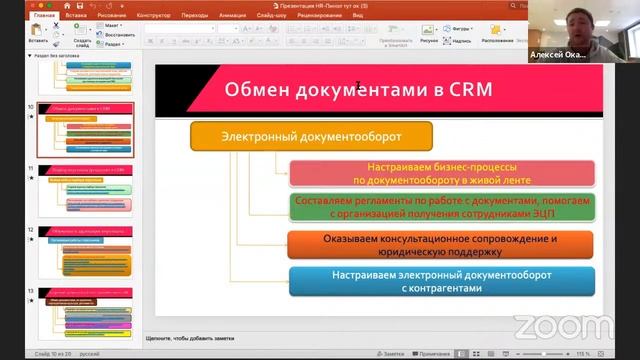Click the blue box about контрагентами
640x360 pixels.
tap(442, 282)
